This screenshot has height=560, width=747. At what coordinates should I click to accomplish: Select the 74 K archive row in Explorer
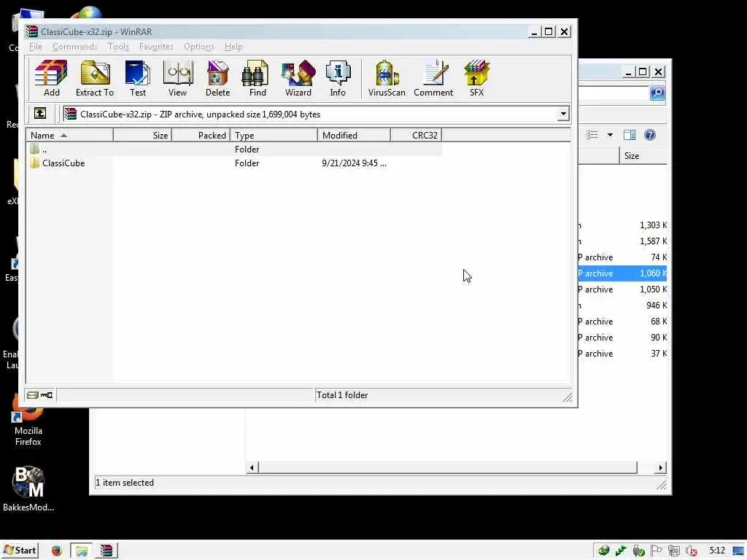click(623, 257)
